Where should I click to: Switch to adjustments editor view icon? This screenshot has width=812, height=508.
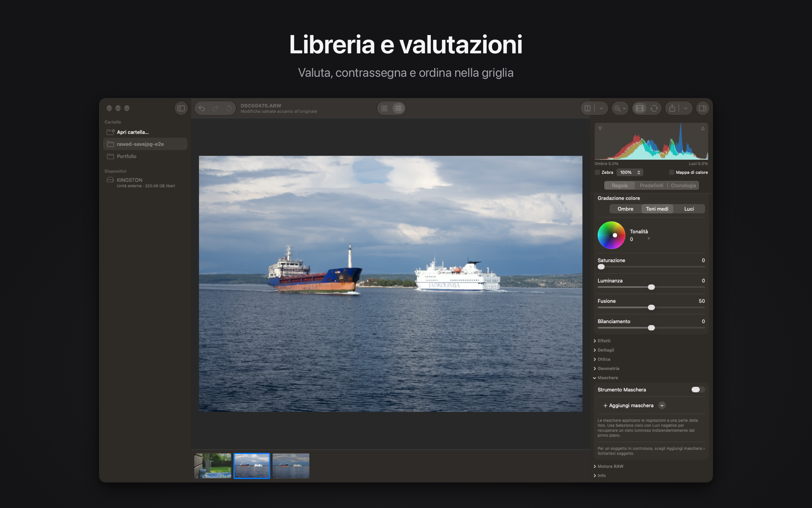[398, 108]
